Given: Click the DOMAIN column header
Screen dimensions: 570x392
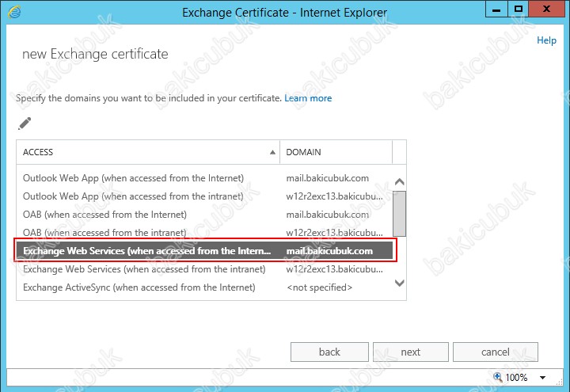Looking at the screenshot, I should coord(336,152).
